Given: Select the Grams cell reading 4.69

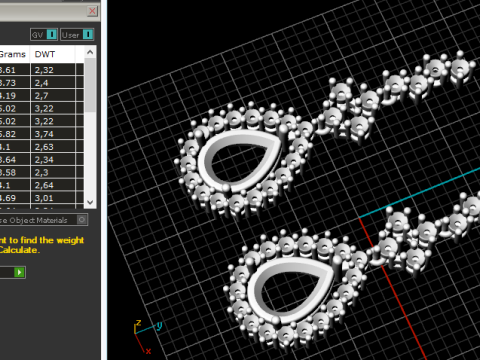Looking at the screenshot, I should tap(15, 198).
